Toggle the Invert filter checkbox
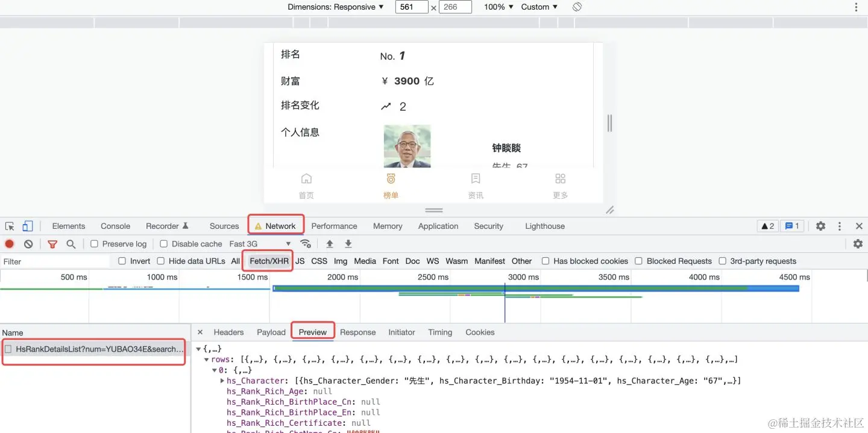 [x=122, y=261]
